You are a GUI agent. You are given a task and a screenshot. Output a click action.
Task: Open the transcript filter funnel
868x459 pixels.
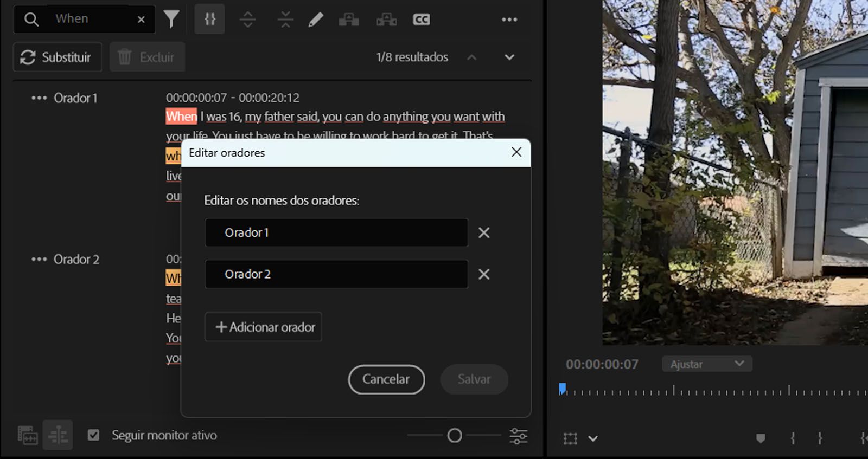[x=171, y=19]
